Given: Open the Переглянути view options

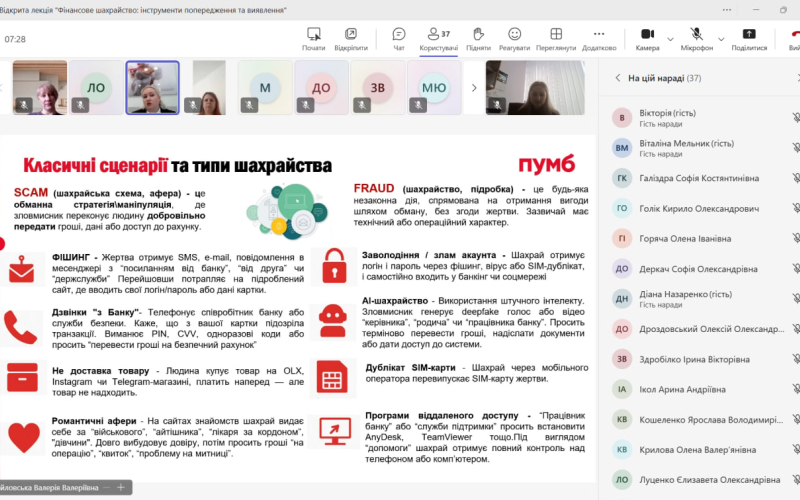Looking at the screenshot, I should click(555, 38).
